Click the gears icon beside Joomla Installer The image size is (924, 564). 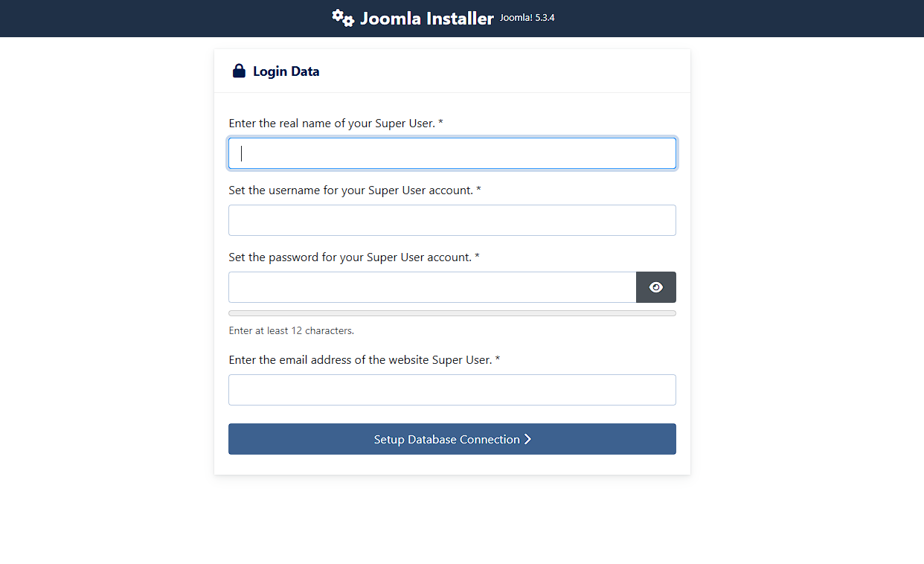[x=343, y=18]
